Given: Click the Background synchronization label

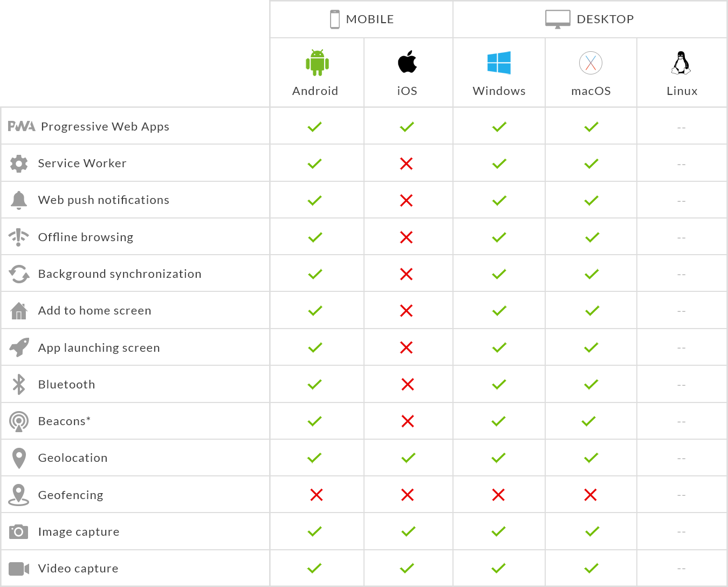Looking at the screenshot, I should tap(120, 274).
